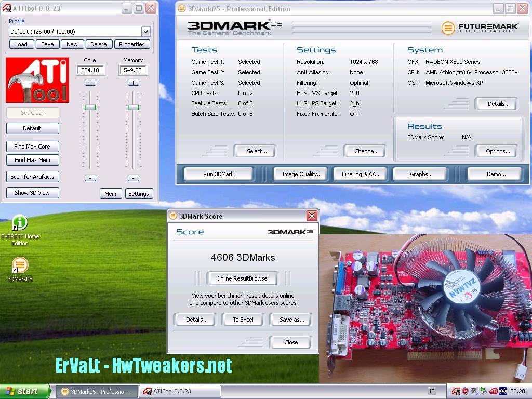This screenshot has width=532, height=399.
Task: Close the 3DMark Score dialog with X
Action: [x=312, y=216]
